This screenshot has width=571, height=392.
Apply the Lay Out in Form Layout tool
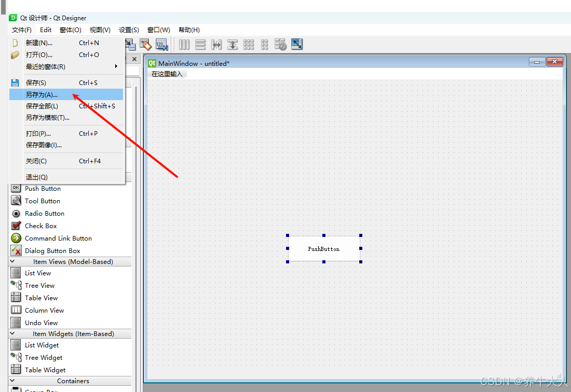pos(264,45)
